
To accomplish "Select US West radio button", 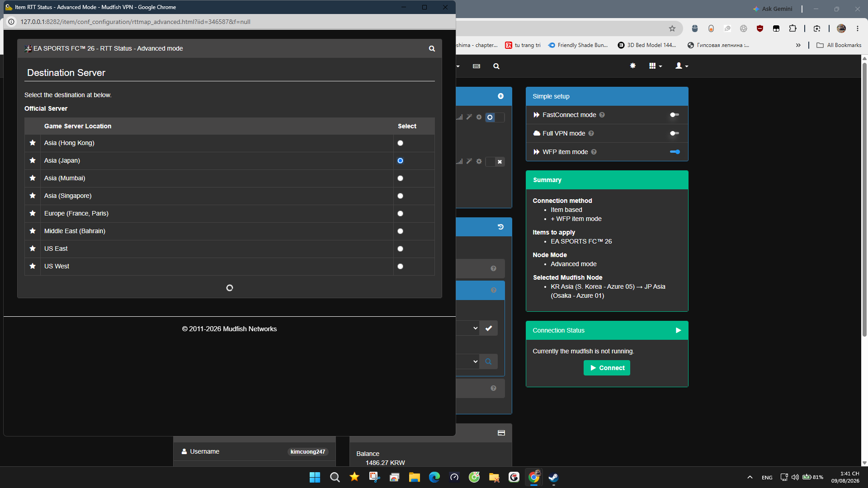I will pyautogui.click(x=400, y=267).
